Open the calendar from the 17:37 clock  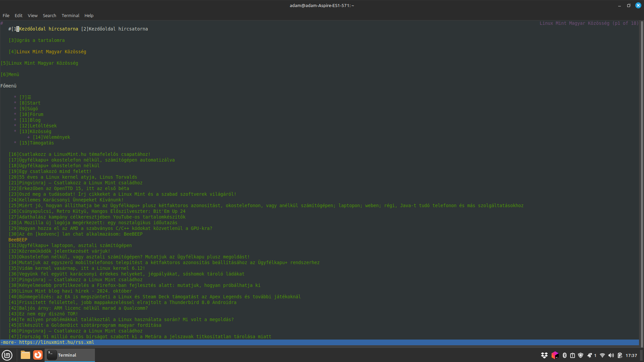631,355
